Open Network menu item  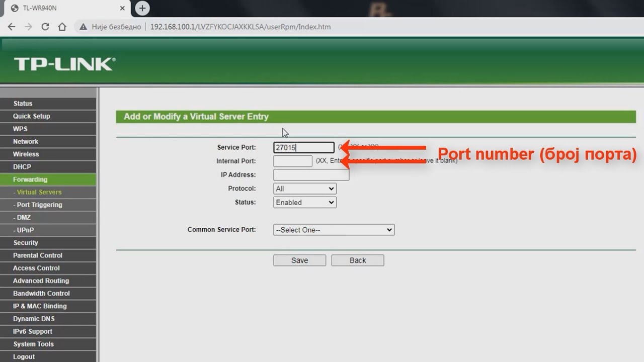point(48,141)
